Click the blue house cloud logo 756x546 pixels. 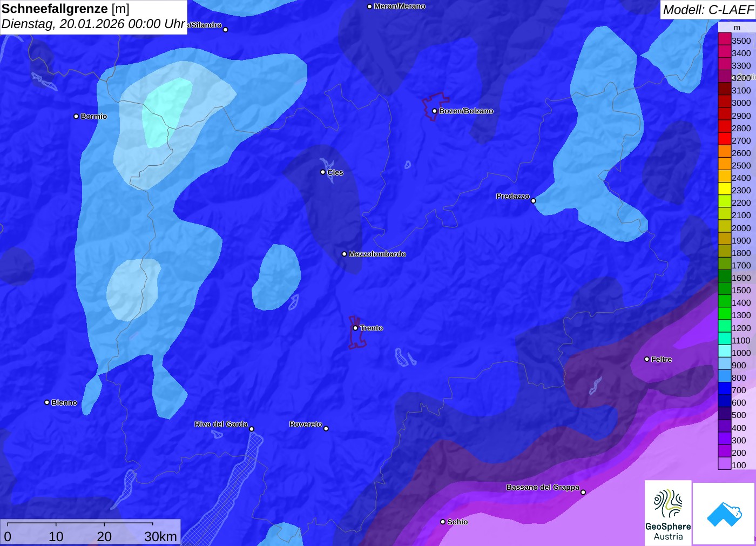[724, 514]
